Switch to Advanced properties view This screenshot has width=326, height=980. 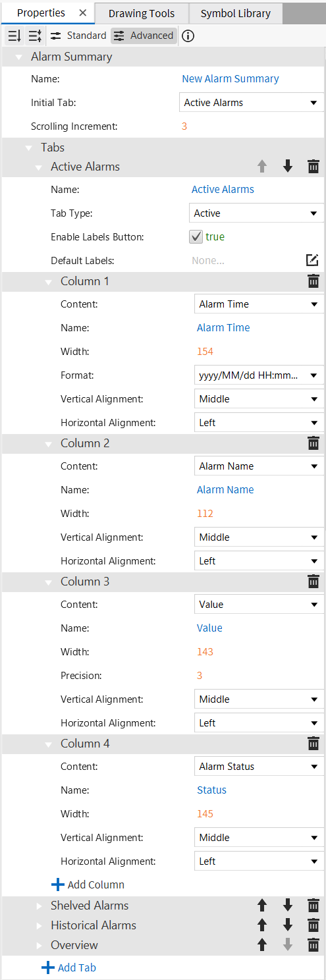coord(144,36)
